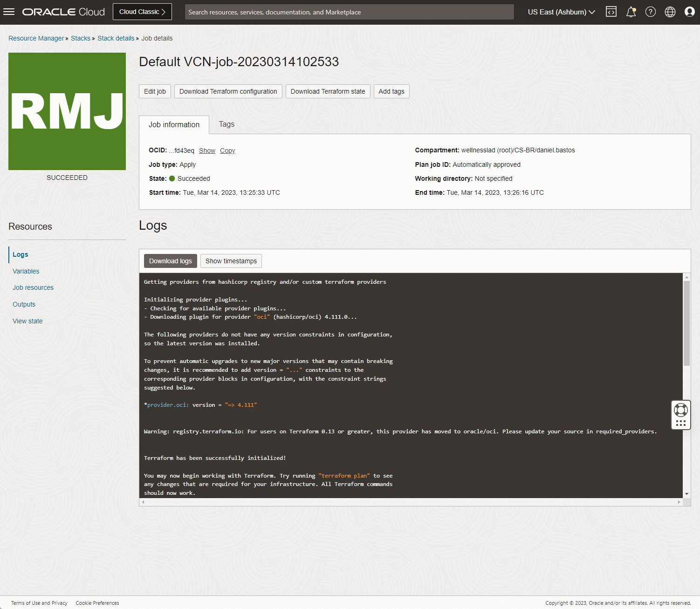This screenshot has height=609, width=700.
Task: Click the start time Tue, Mar 14, 2023, 13:25:33 UTC
Action: pos(232,192)
